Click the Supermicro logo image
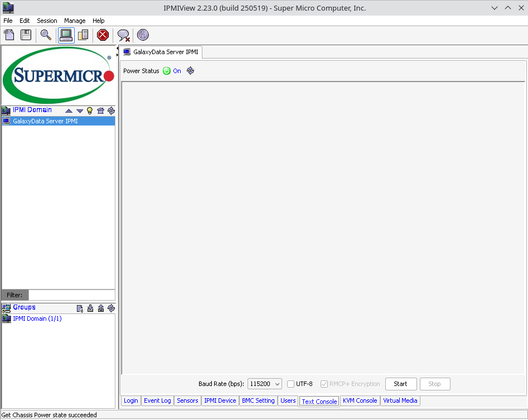This screenshot has width=528, height=420. tap(58, 75)
